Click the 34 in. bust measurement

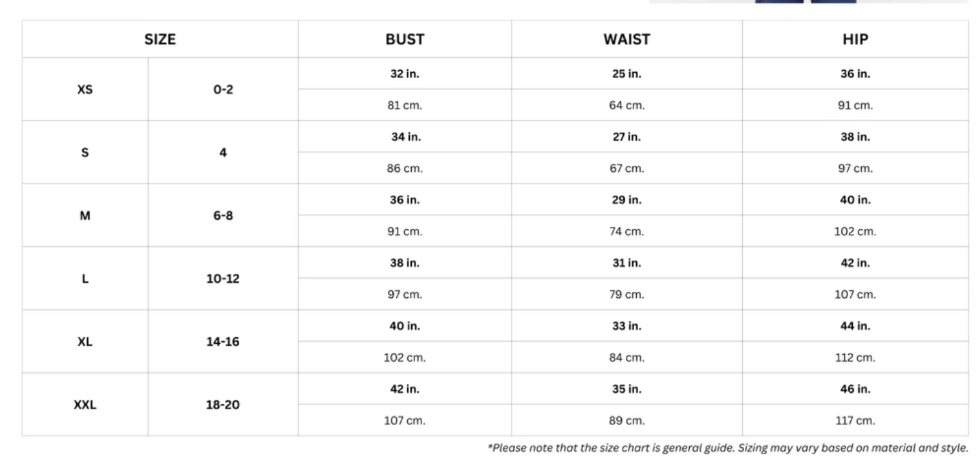pyautogui.click(x=404, y=137)
